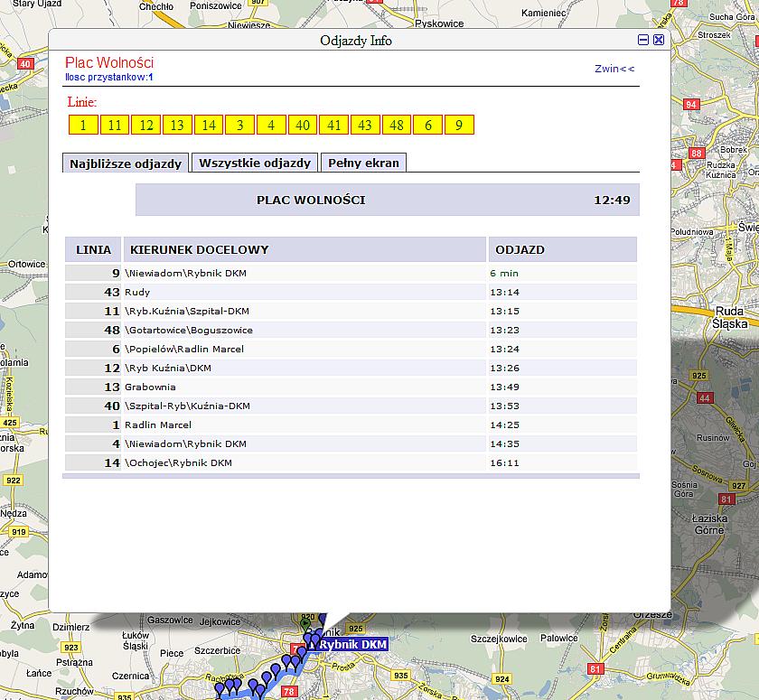Select line 13 yellow button
Image resolution: width=759 pixels, height=700 pixels.
(x=177, y=125)
